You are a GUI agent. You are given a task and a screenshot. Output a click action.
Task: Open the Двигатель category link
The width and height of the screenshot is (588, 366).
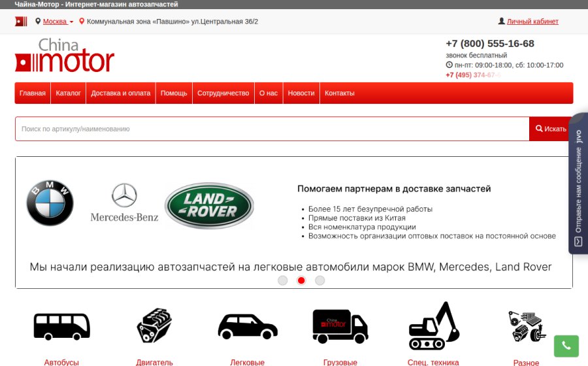point(154,362)
